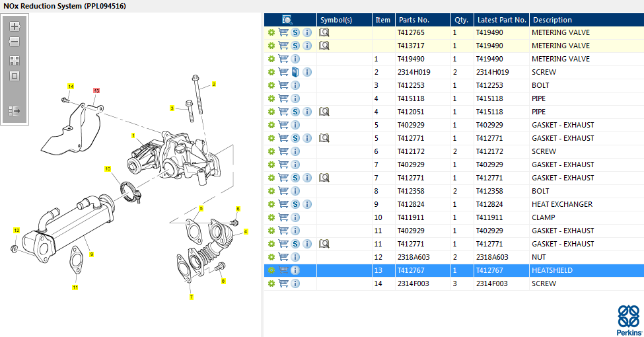The width and height of the screenshot is (644, 337).
Task: Select callout 9 on the heat exchanger
Action: pyautogui.click(x=92, y=254)
